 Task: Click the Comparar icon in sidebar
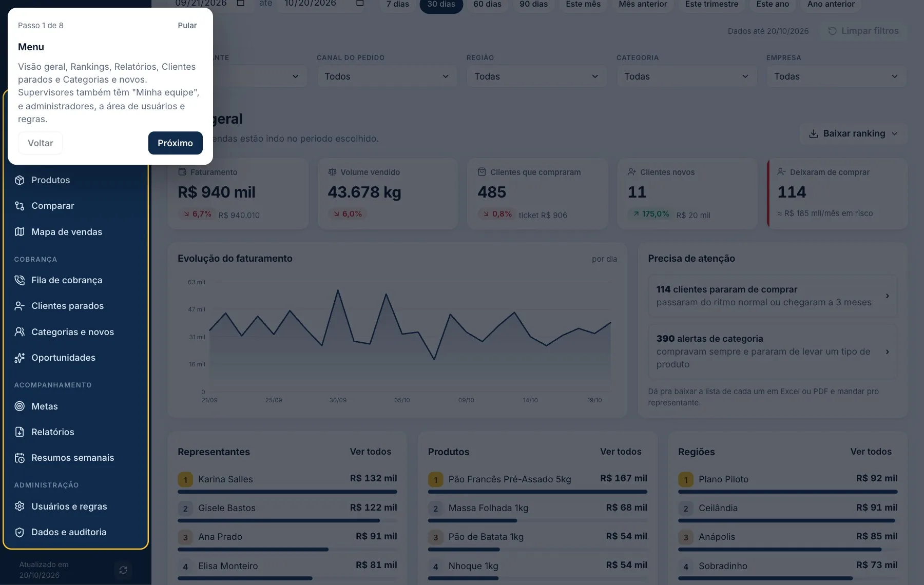click(x=20, y=206)
